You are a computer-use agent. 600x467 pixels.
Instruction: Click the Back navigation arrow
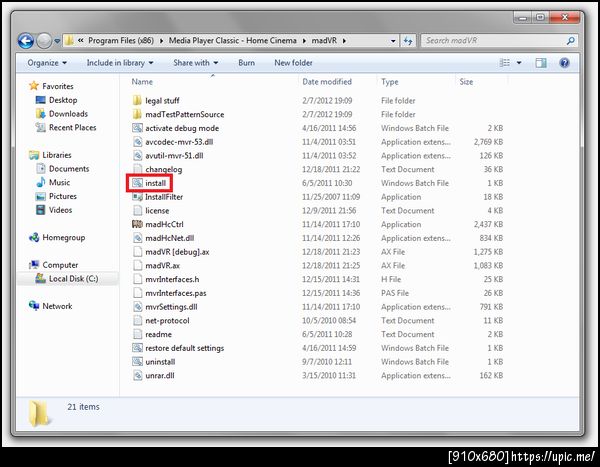click(x=26, y=41)
